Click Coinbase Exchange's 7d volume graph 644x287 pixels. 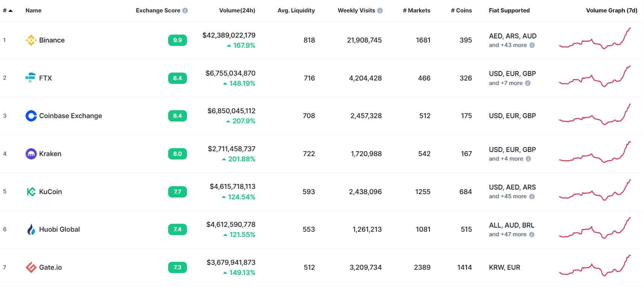(x=595, y=114)
